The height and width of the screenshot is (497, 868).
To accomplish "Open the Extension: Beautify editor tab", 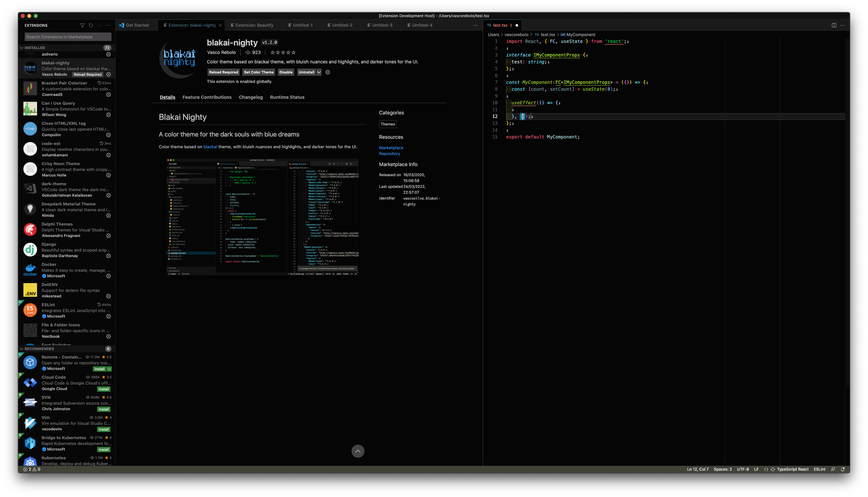I will tap(254, 25).
